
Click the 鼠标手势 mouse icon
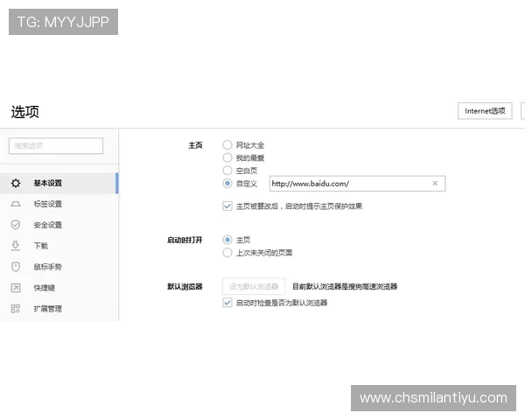[16, 267]
